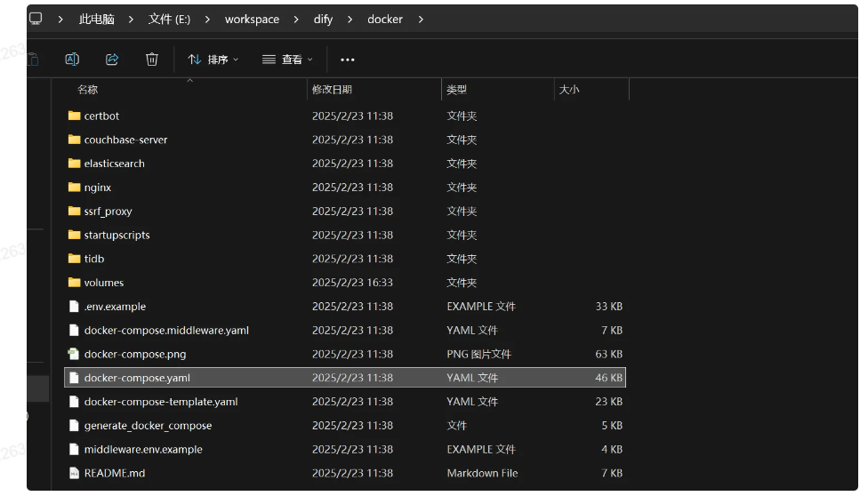Expand the chevron after docker in breadcrumb

pos(421,19)
